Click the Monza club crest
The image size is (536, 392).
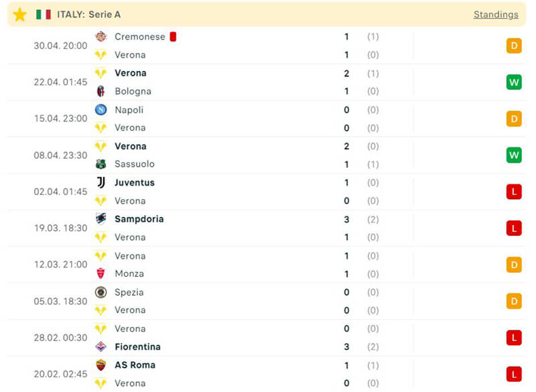click(100, 273)
